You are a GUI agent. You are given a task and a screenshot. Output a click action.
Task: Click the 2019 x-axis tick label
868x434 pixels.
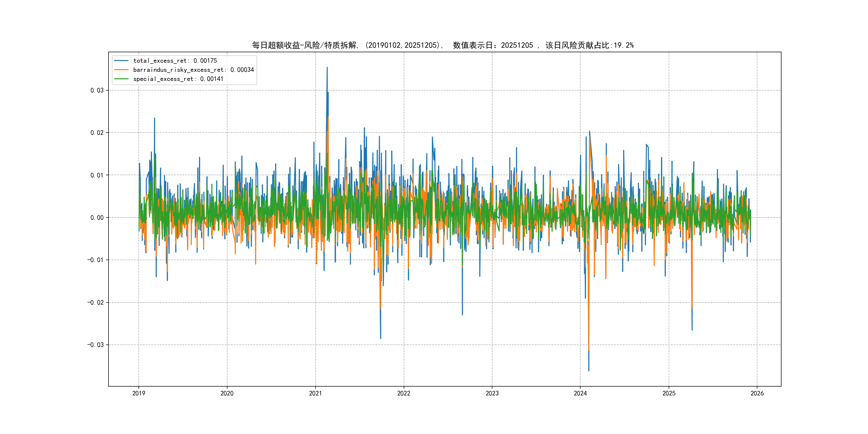[x=139, y=393]
